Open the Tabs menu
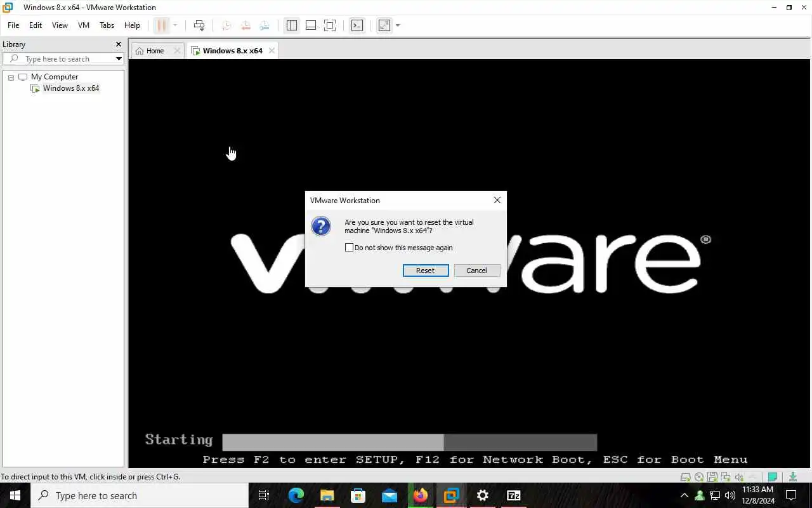812x508 pixels. click(x=107, y=25)
